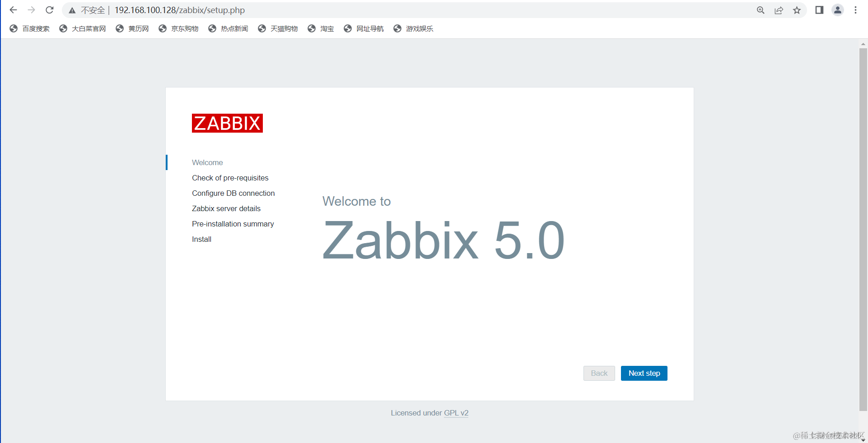Image resolution: width=868 pixels, height=443 pixels.
Task: Click the Next step button
Action: (644, 373)
